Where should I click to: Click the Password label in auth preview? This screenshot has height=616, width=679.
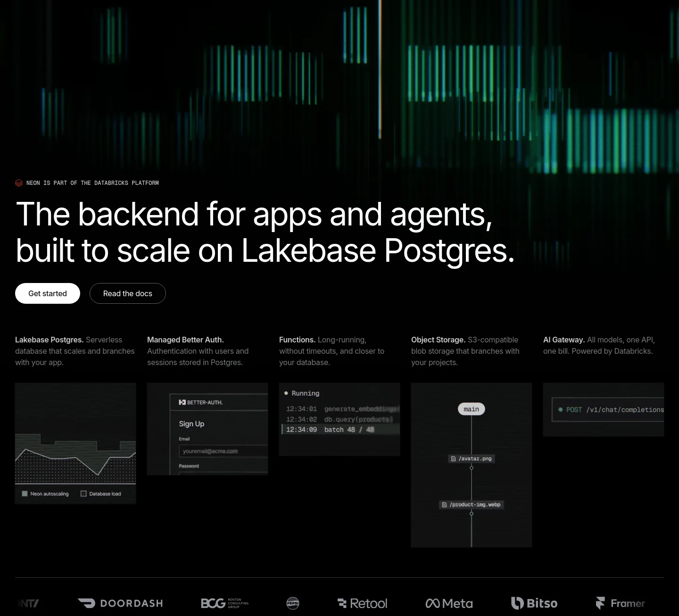point(189,466)
